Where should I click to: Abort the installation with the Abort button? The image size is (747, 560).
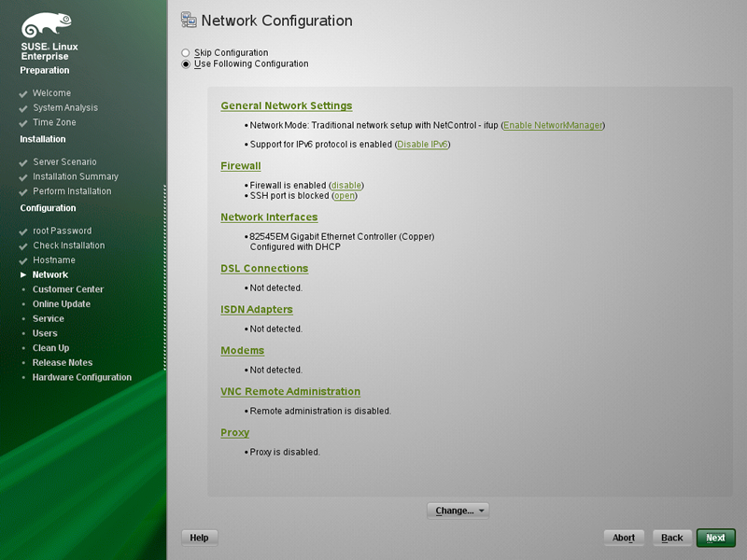click(624, 538)
